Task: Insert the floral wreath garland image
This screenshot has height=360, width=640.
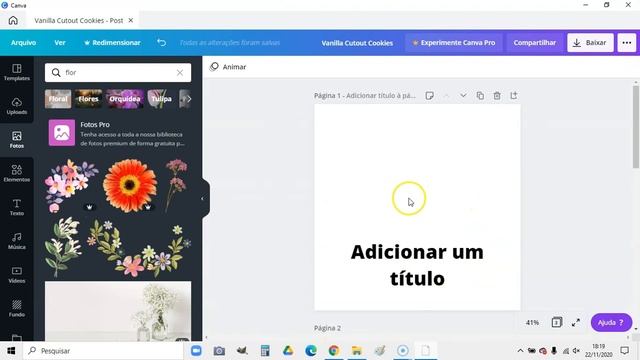Action: (x=140, y=247)
